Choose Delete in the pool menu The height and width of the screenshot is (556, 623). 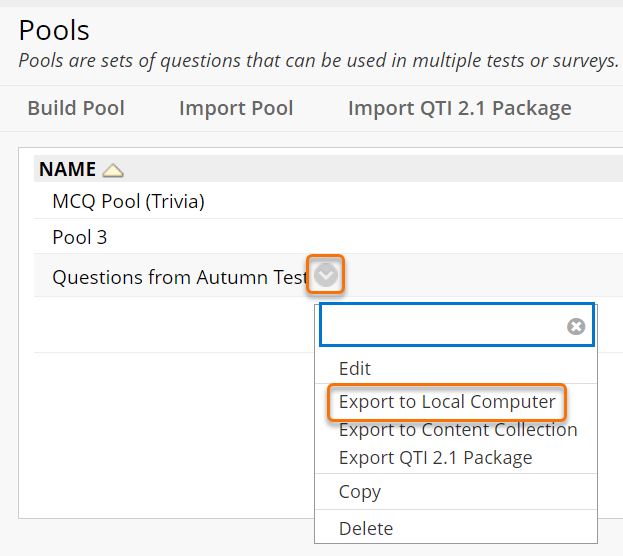[366, 528]
